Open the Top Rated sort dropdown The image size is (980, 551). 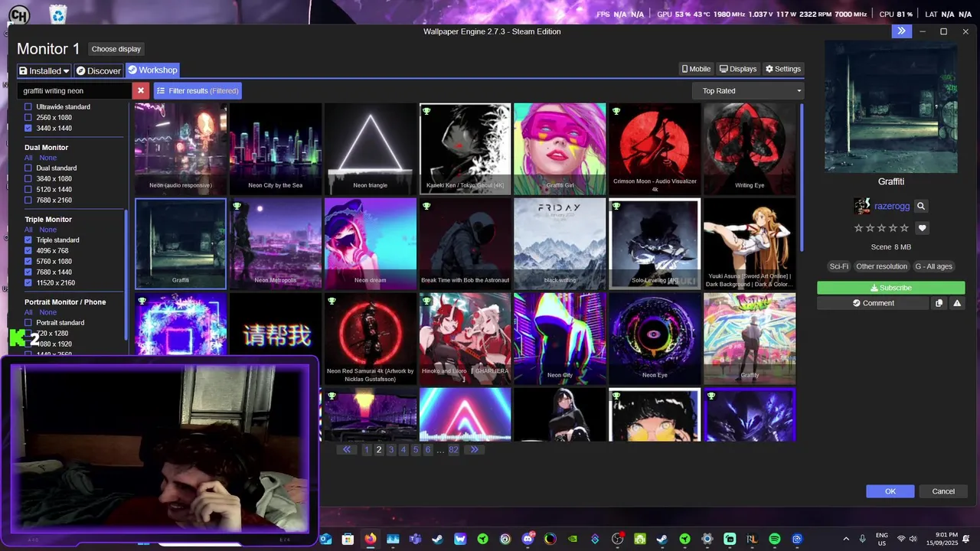(748, 90)
